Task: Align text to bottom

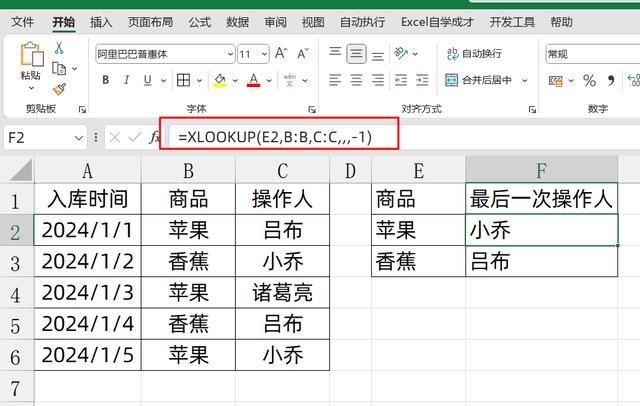Action: click(x=378, y=55)
